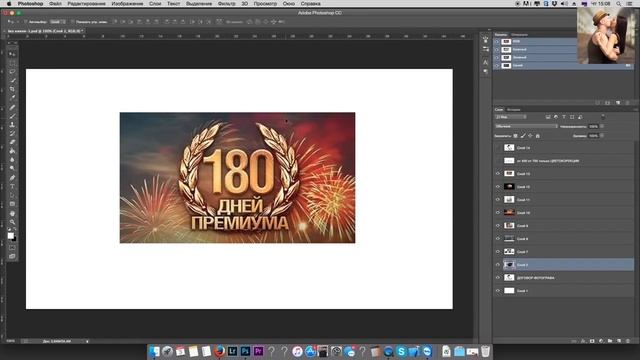The image size is (640, 360).
Task: Open fill slider arrow in Layers panel
Action: pos(602,136)
